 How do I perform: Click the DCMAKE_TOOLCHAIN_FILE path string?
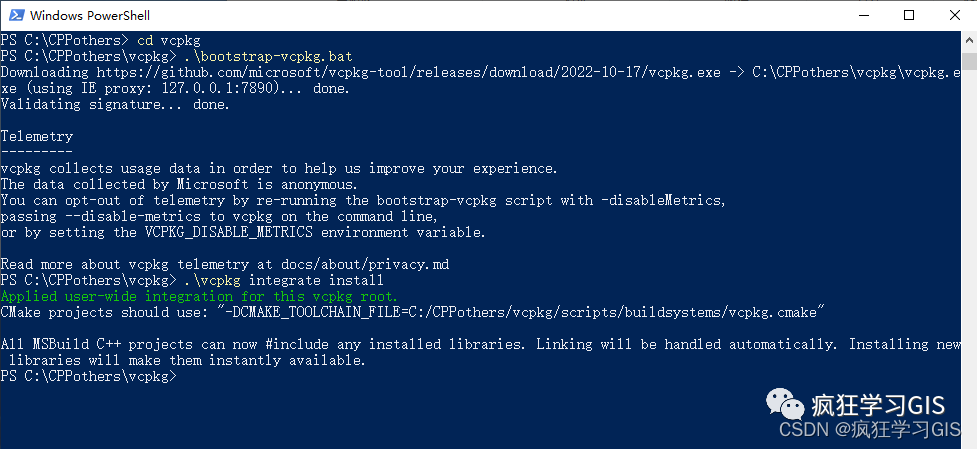coord(521,313)
